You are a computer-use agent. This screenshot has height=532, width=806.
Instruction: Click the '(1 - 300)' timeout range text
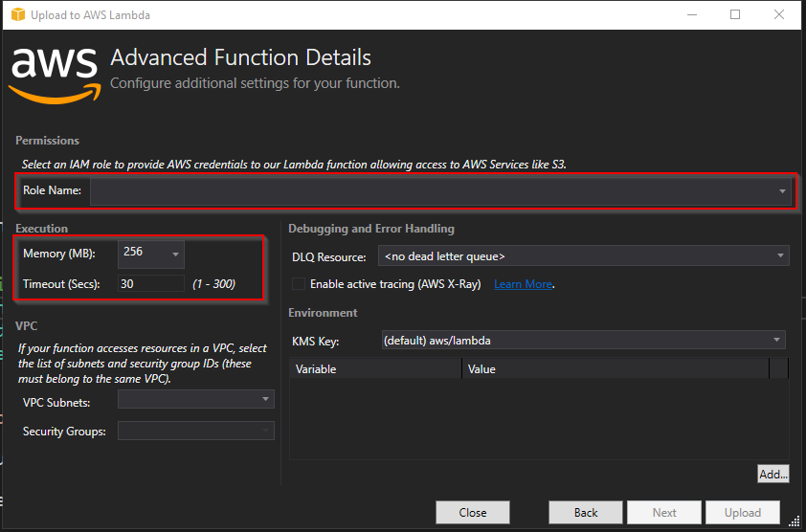[x=213, y=284]
